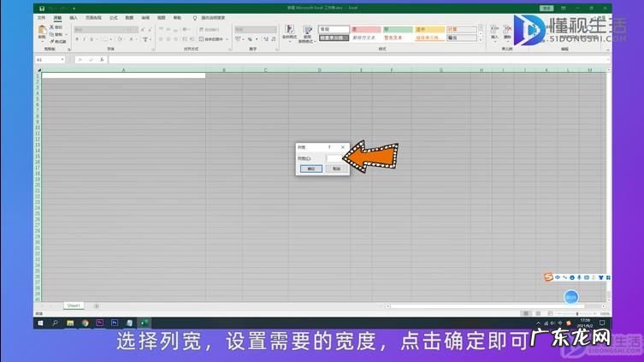644x362 pixels.
Task: Switch to the Data (数据) tab
Action: click(129, 18)
